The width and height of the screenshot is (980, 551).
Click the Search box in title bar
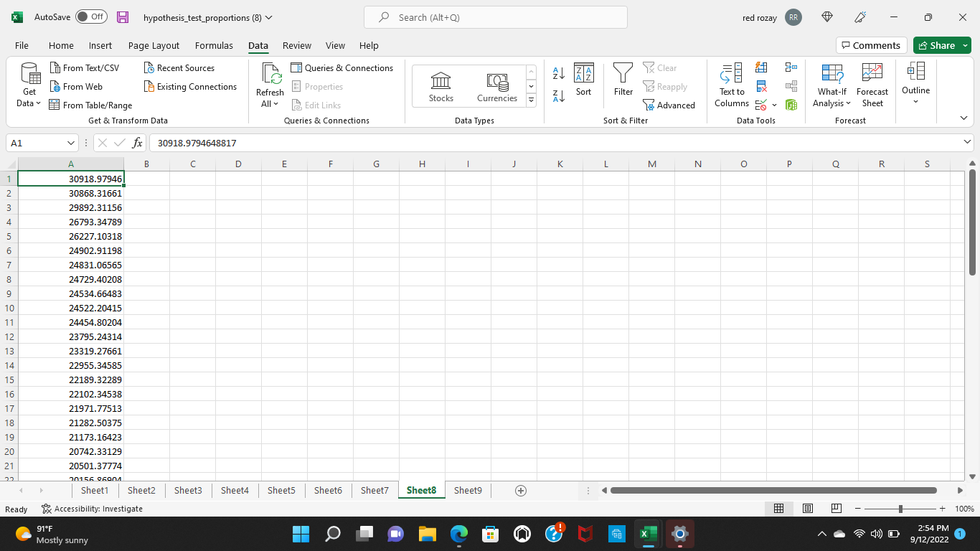pos(495,17)
